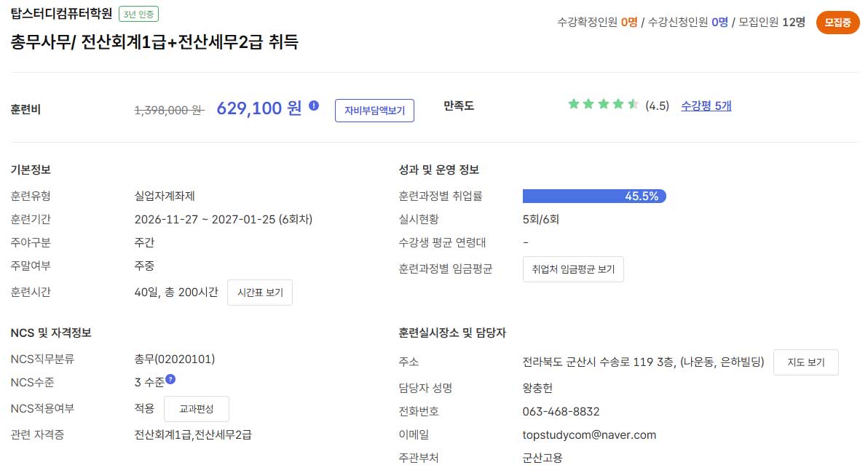Click training type value 실업자계좌제
This screenshot has height=473, width=868.
point(165,196)
